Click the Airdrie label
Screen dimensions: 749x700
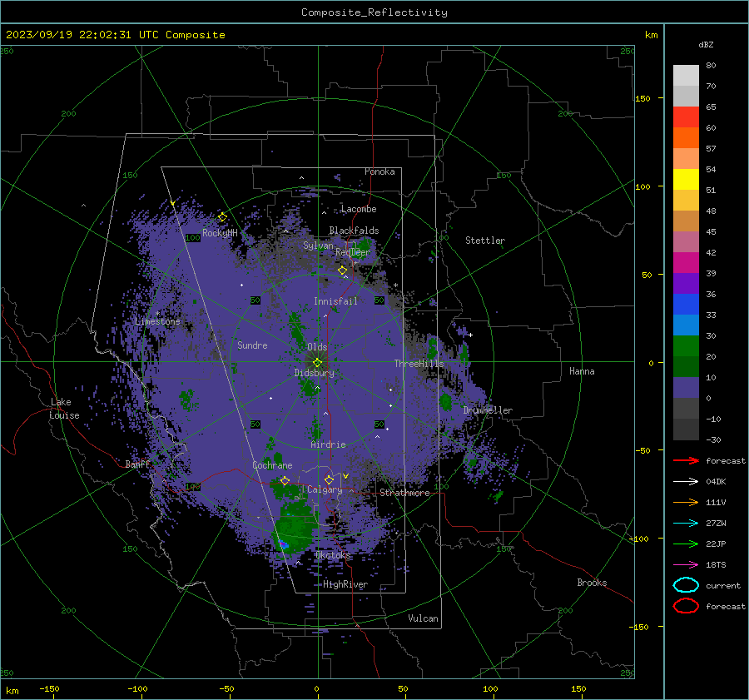tap(328, 444)
